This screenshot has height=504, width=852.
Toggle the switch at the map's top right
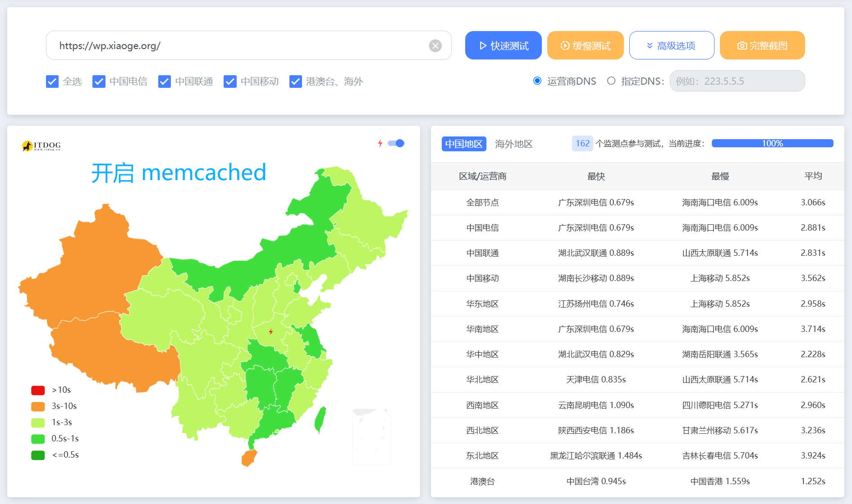point(396,143)
